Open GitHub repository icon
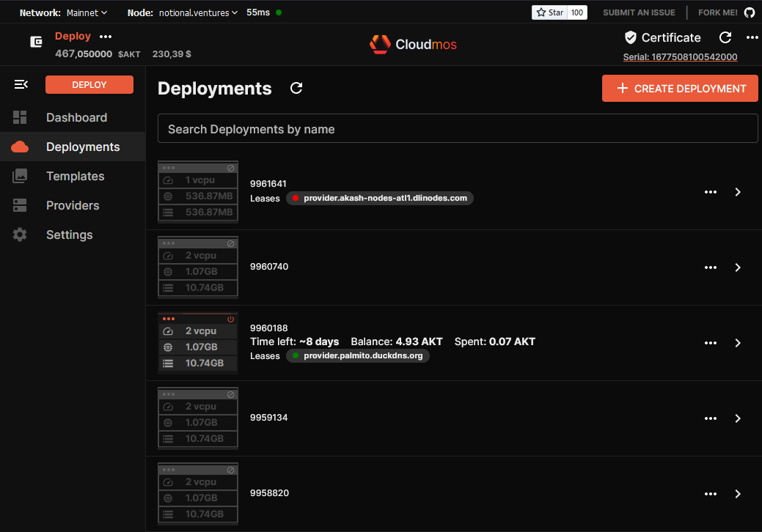Image resolution: width=762 pixels, height=532 pixels. pos(749,12)
